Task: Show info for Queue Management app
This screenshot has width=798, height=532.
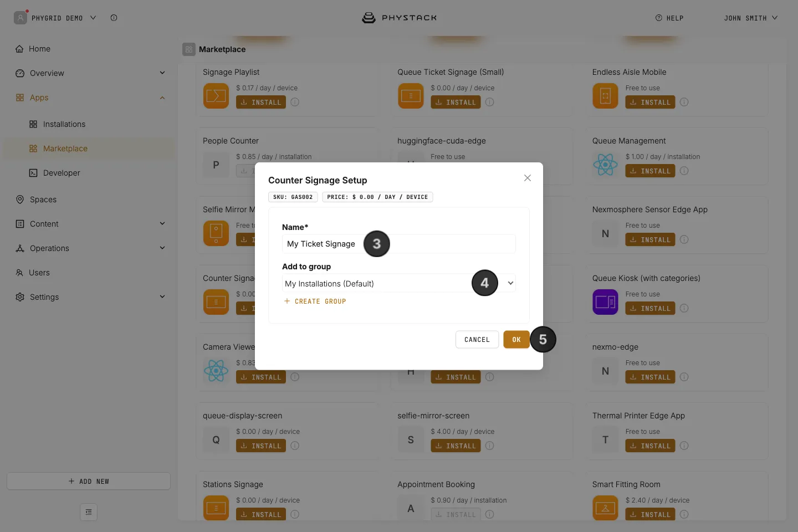Action: point(684,171)
